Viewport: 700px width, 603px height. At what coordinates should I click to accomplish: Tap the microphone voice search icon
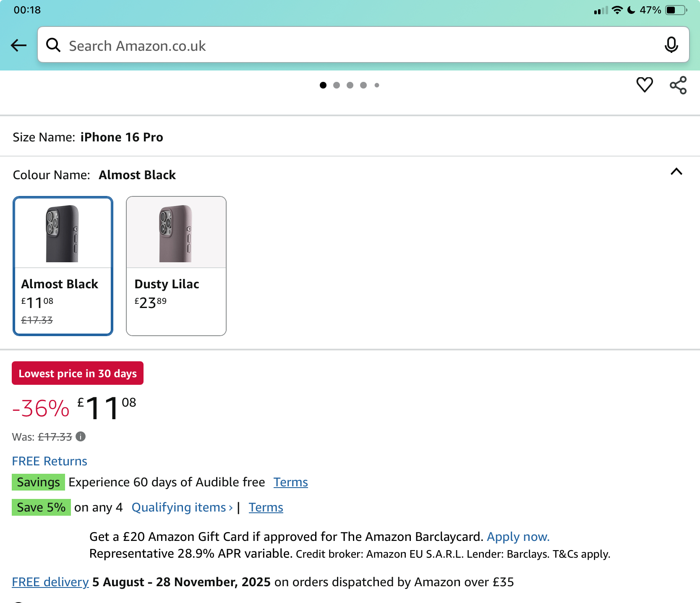coord(671,45)
